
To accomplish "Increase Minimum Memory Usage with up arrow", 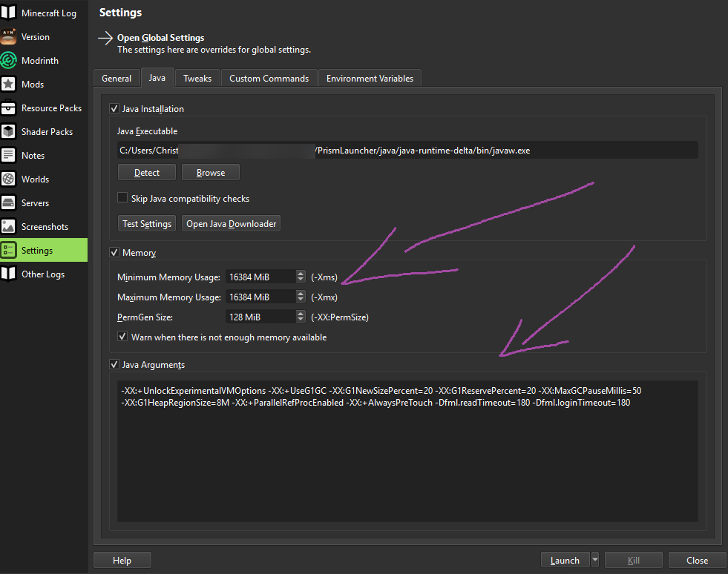I will 301,274.
